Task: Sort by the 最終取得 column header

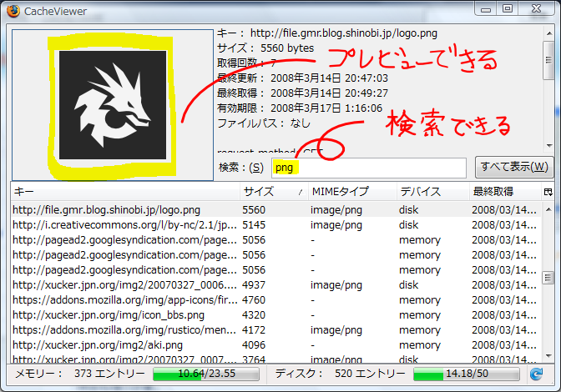Action: pyautogui.click(x=505, y=192)
